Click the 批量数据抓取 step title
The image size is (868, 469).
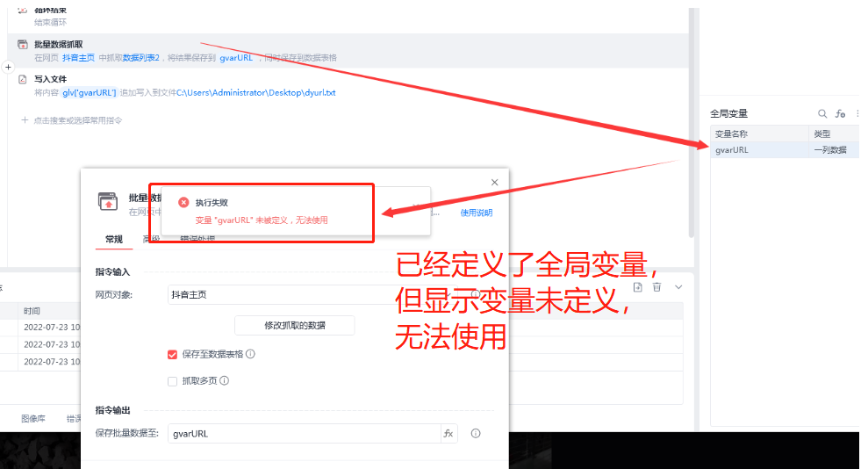click(x=59, y=44)
